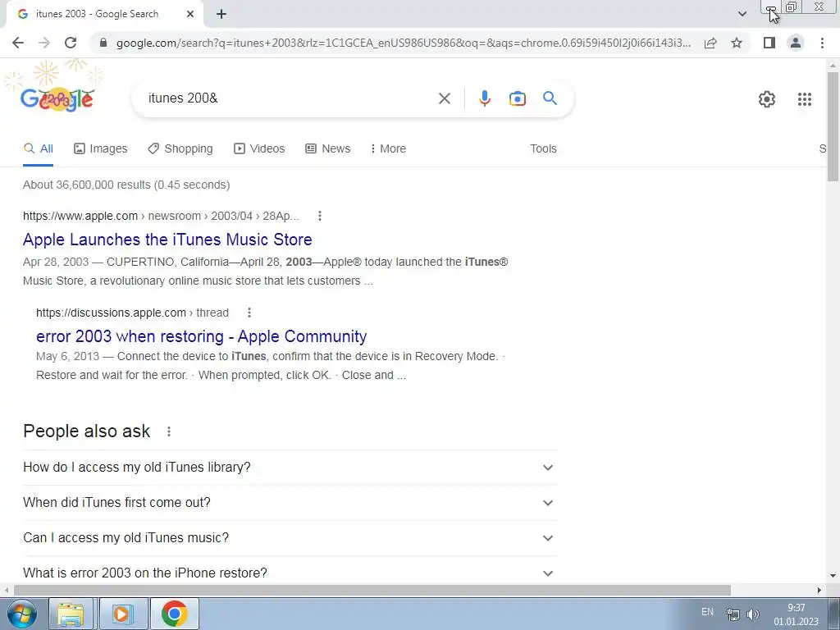Screen dimensions: 840x630
Task: Click About 36,600,000 results text
Action: click(x=126, y=185)
